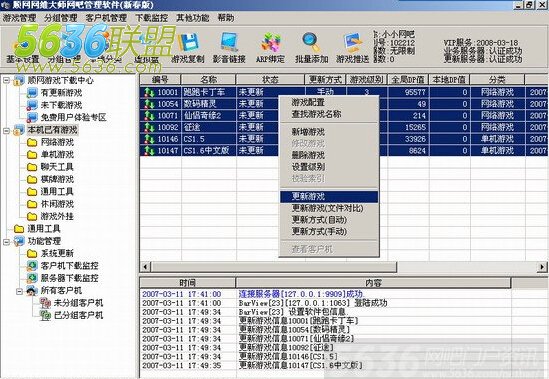Select the 有更新游戏 tree node

pos(61,93)
